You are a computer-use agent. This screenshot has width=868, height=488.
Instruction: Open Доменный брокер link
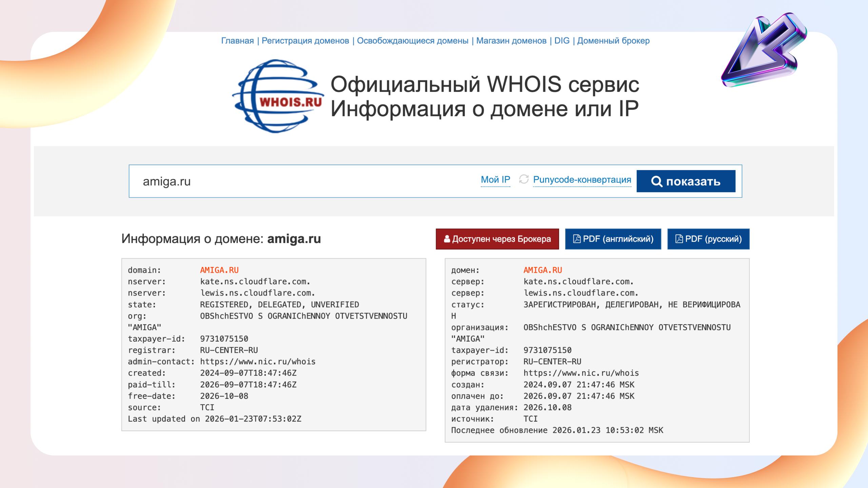[613, 41]
